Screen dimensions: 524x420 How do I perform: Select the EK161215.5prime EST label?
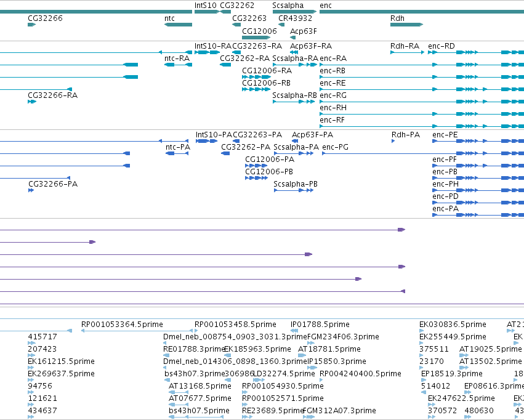(61, 361)
